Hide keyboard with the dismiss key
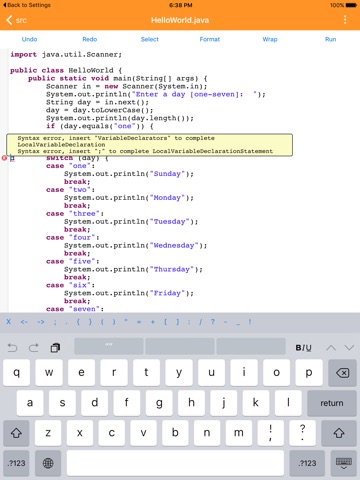360x480 pixels. point(343,463)
